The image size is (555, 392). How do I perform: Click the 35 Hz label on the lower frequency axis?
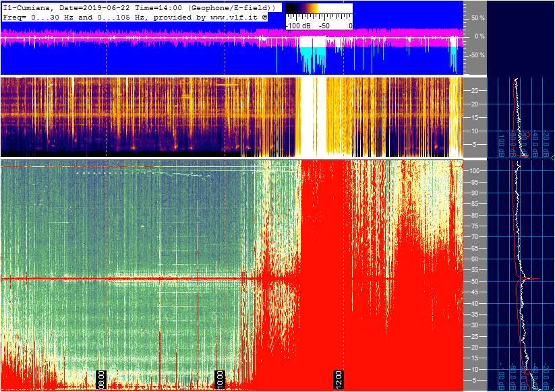click(x=475, y=315)
